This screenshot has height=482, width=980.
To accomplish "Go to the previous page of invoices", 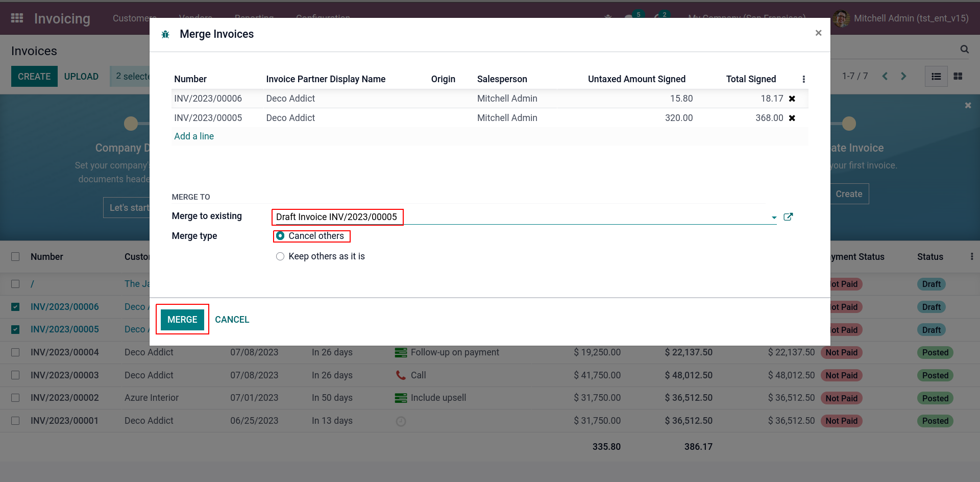I will 885,76.
